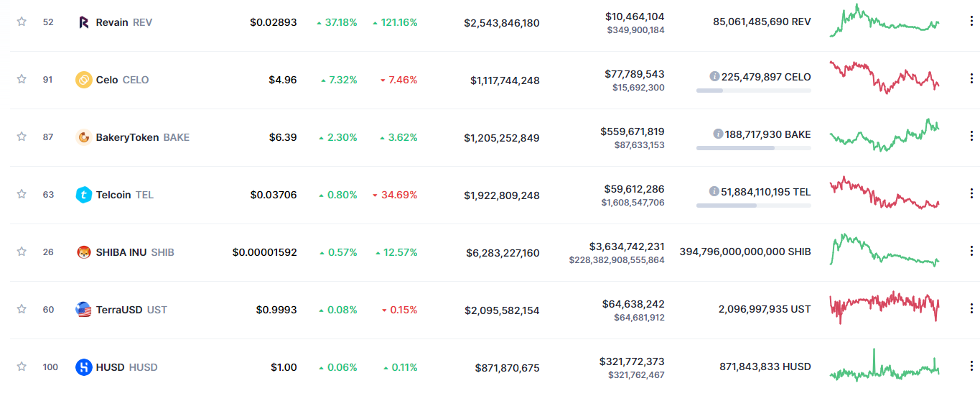Star Revain to add to watchlist
The height and width of the screenshot is (396, 980).
tap(22, 22)
